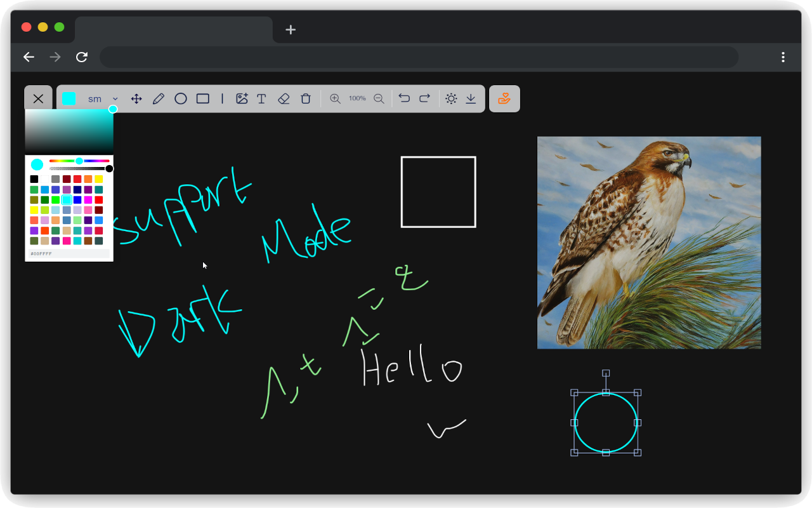Pick the white swatch in the palette
Screen dimensions: 812x508
[44, 179]
